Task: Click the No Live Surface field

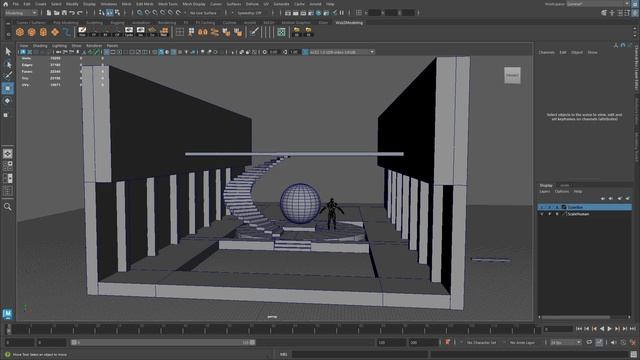Action: click(204, 13)
